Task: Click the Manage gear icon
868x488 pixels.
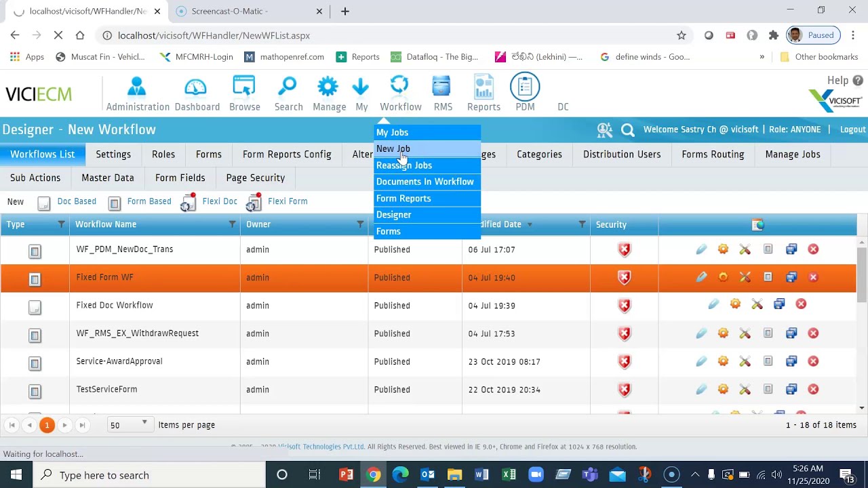Action: [x=328, y=87]
